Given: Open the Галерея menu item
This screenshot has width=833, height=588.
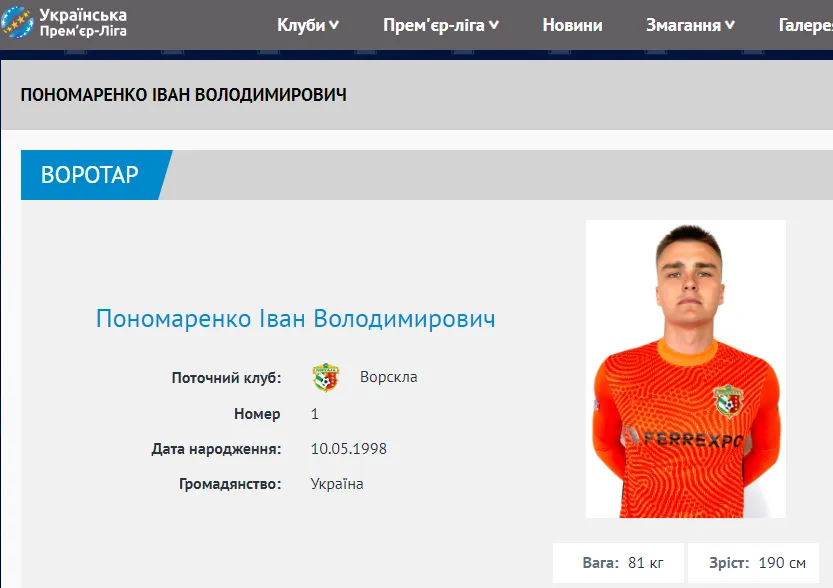Looking at the screenshot, I should pos(805,25).
